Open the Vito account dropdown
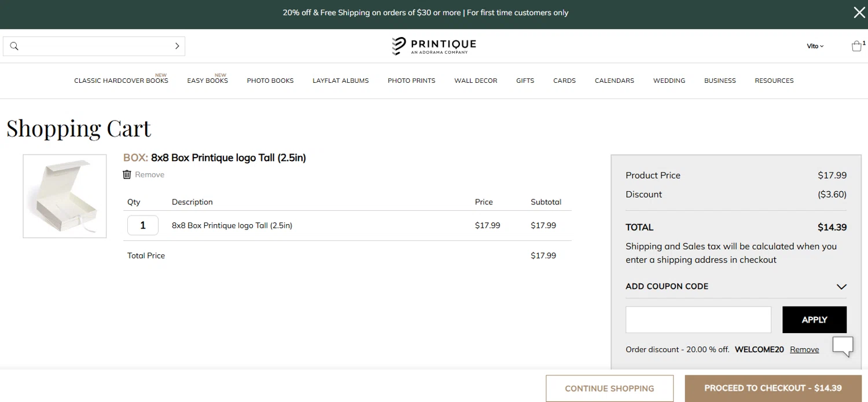The height and width of the screenshot is (402, 868). (815, 46)
